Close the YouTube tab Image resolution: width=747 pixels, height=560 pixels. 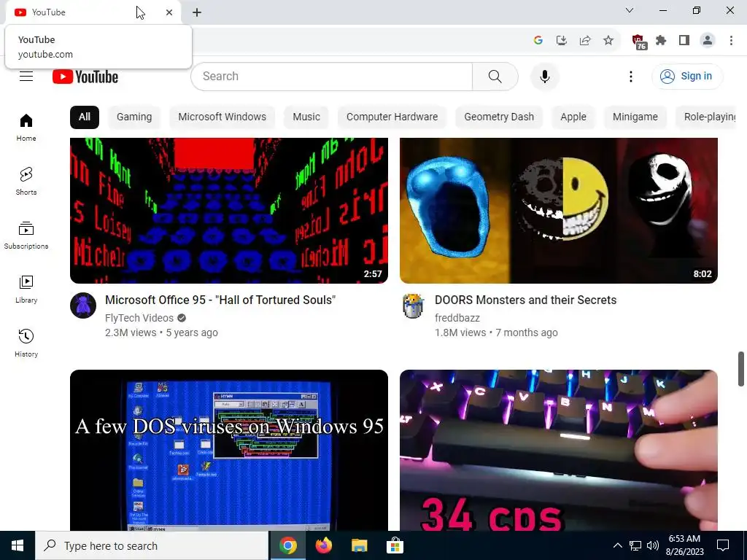[x=169, y=12]
